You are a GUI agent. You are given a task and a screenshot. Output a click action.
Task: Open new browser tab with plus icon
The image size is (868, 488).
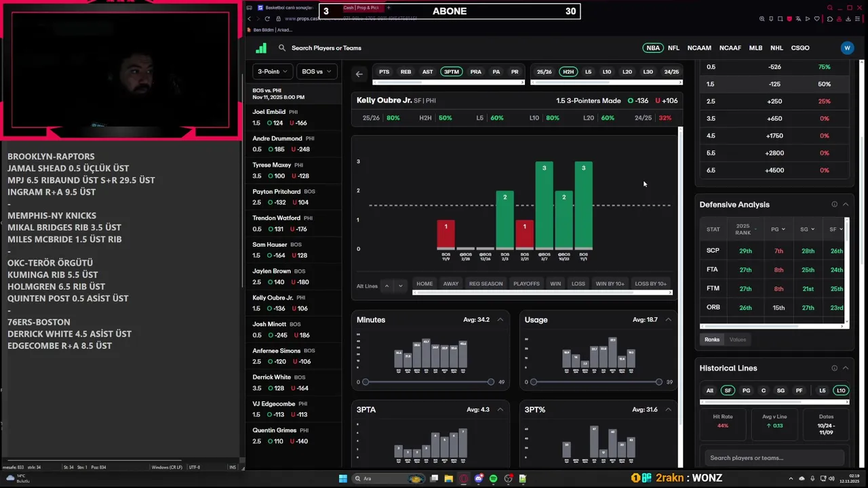tap(389, 7)
